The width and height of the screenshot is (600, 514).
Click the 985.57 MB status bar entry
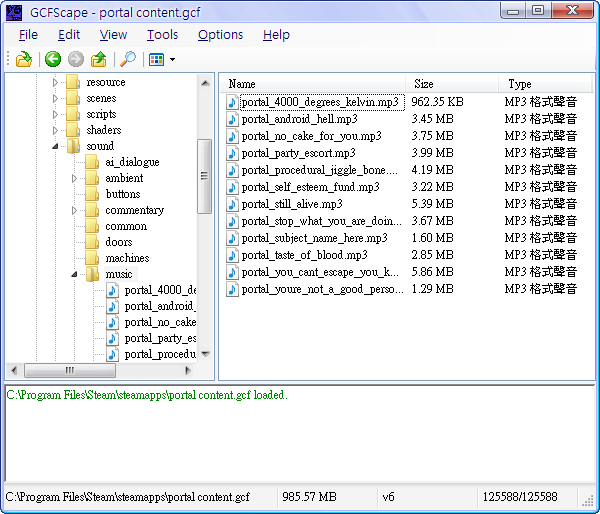(x=309, y=497)
